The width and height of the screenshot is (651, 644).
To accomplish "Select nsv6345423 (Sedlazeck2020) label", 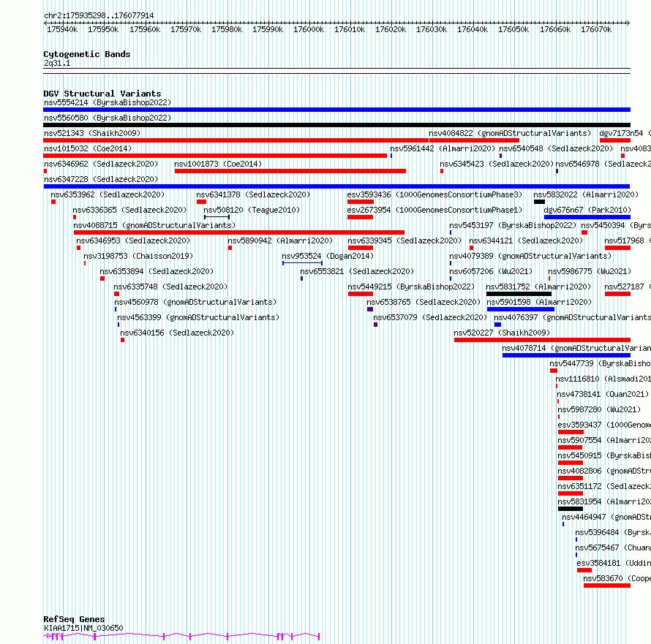I will [497, 164].
